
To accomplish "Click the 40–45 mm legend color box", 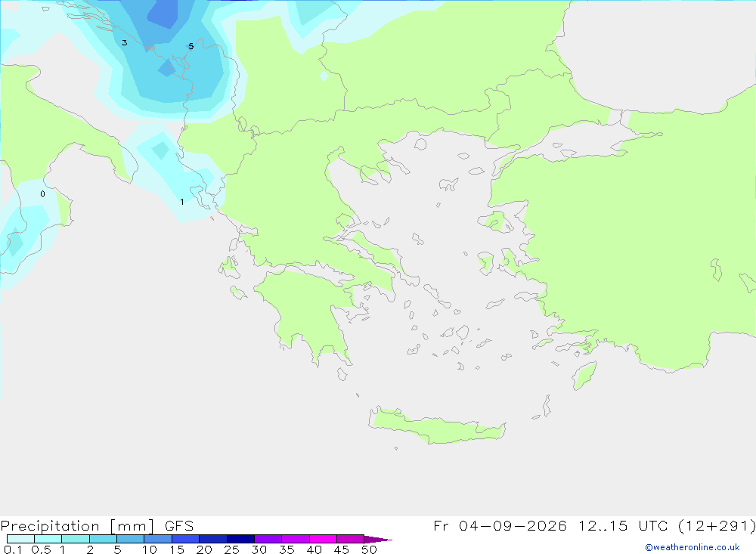I will (x=323, y=539).
